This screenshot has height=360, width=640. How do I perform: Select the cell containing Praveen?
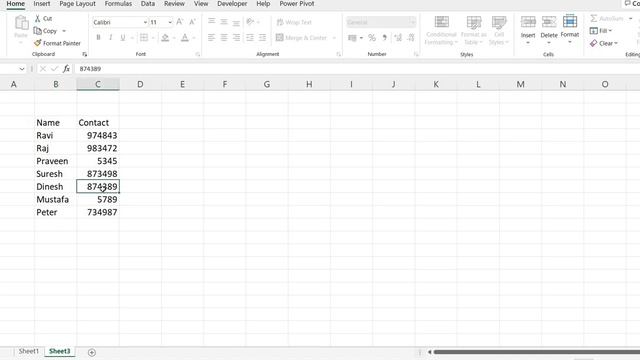click(x=56, y=161)
